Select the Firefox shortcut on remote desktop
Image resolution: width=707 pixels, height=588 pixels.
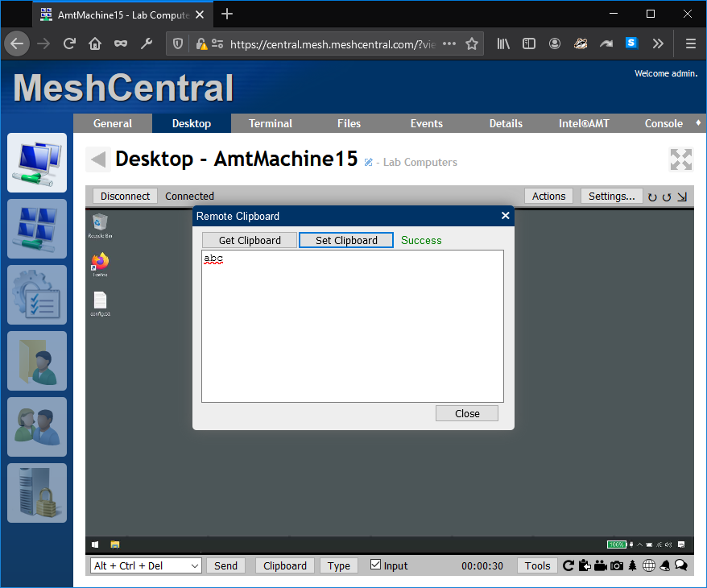100,265
